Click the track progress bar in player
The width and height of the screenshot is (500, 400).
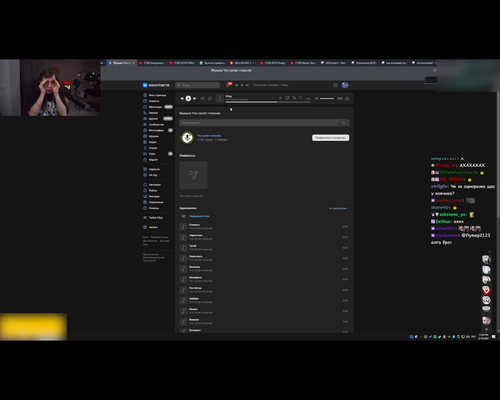(268, 102)
